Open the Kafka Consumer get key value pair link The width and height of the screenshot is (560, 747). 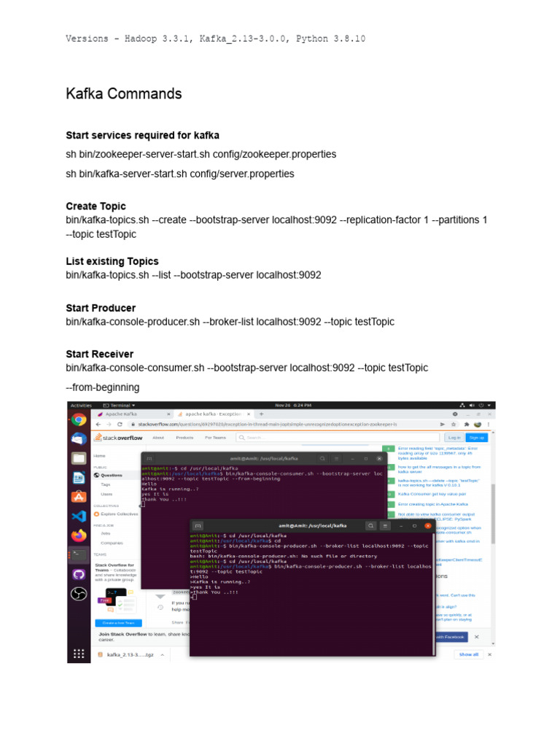(432, 494)
